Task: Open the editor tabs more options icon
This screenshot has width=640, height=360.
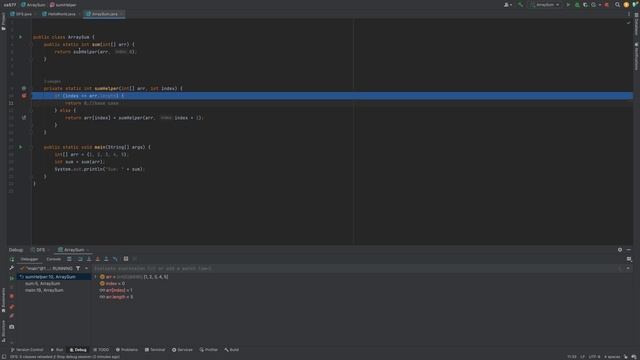Action: [629, 14]
